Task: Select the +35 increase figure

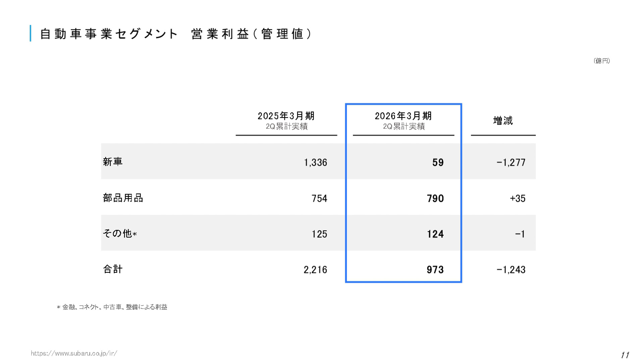Action: tap(517, 198)
